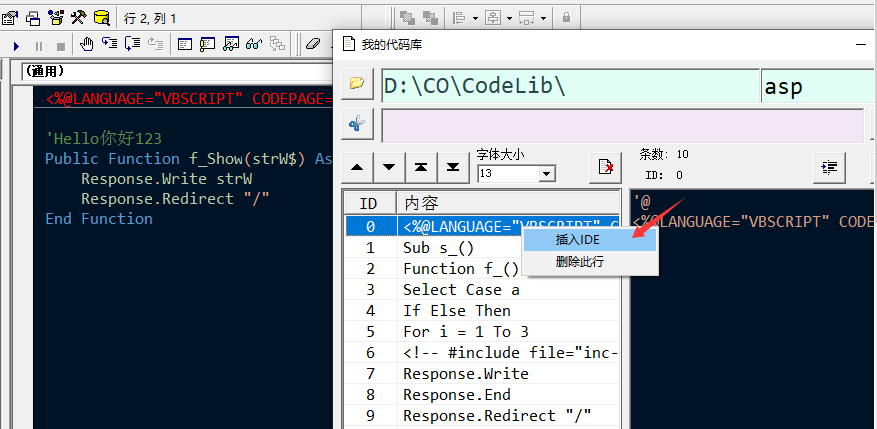This screenshot has height=429, width=877.
Task: Click the empty pink text field
Action: click(x=623, y=126)
